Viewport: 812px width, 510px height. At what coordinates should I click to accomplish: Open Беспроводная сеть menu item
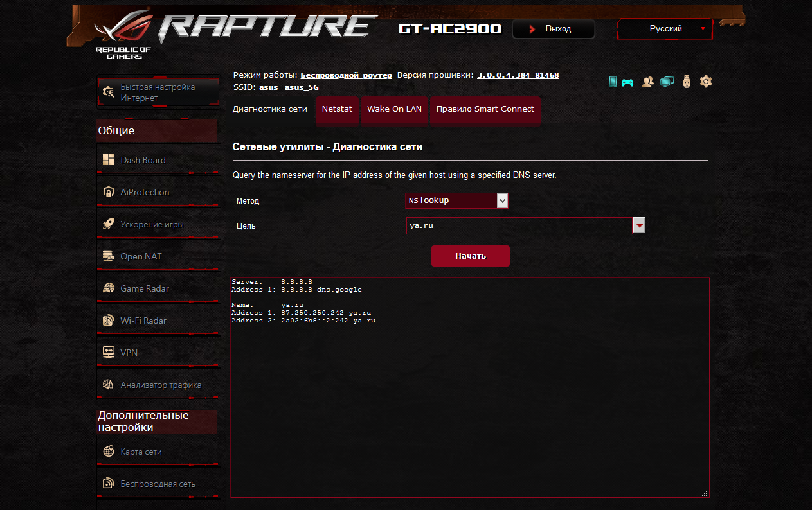coord(158,484)
